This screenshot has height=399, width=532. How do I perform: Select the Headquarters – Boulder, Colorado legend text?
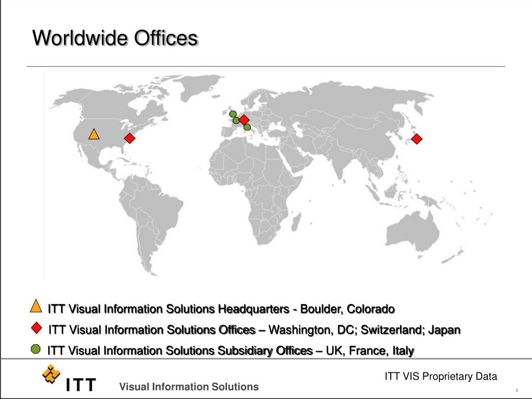point(221,309)
